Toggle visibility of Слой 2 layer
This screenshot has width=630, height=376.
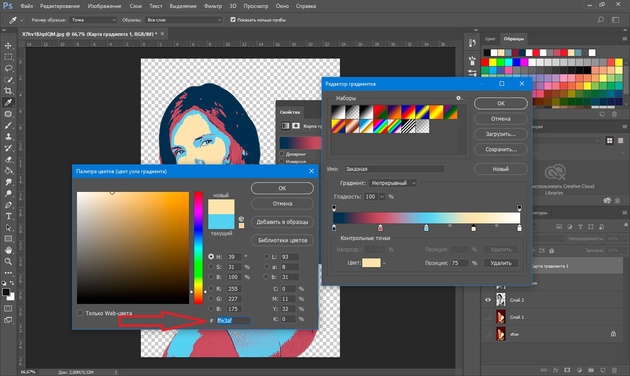[488, 300]
